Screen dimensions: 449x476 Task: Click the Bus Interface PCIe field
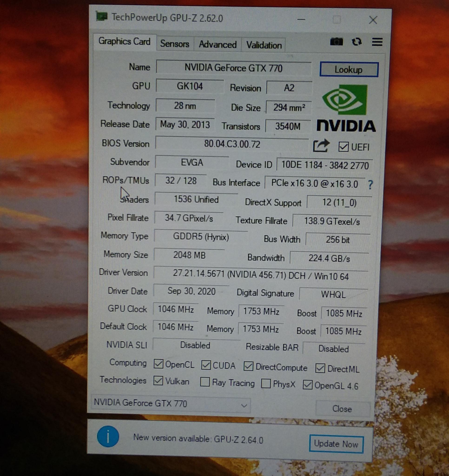point(315,184)
